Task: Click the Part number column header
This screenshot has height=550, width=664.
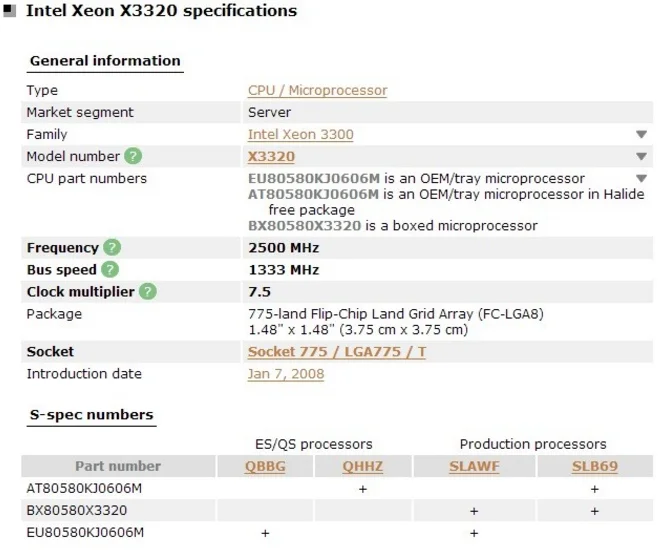Action: [x=118, y=466]
